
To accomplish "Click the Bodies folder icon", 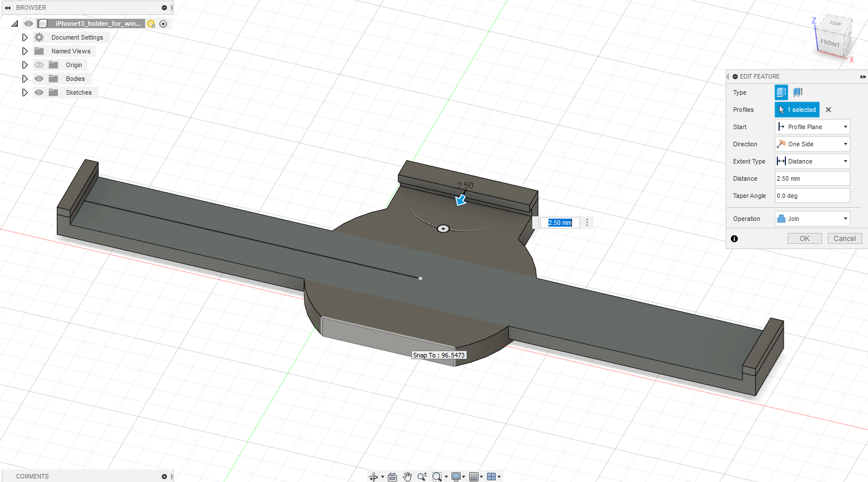I will click(x=53, y=79).
